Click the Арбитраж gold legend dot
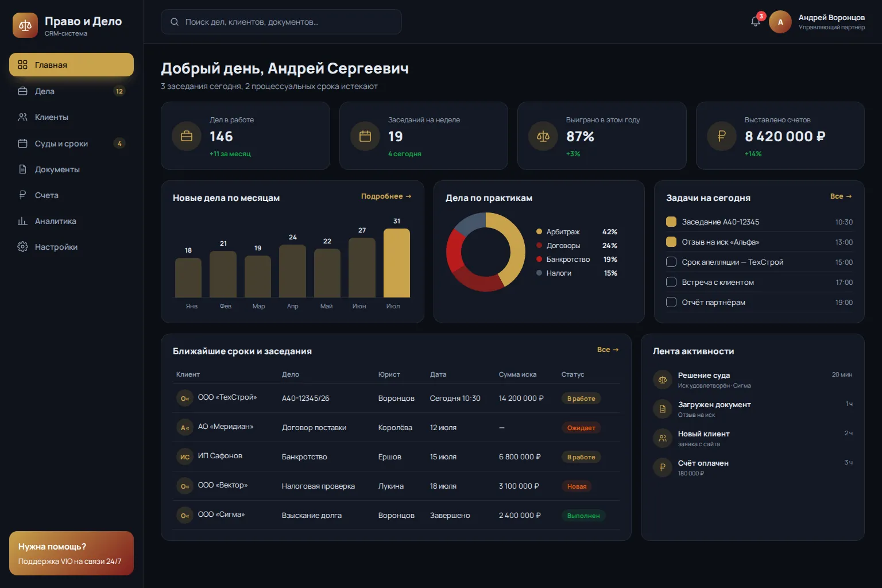The height and width of the screenshot is (588, 882). 539,232
